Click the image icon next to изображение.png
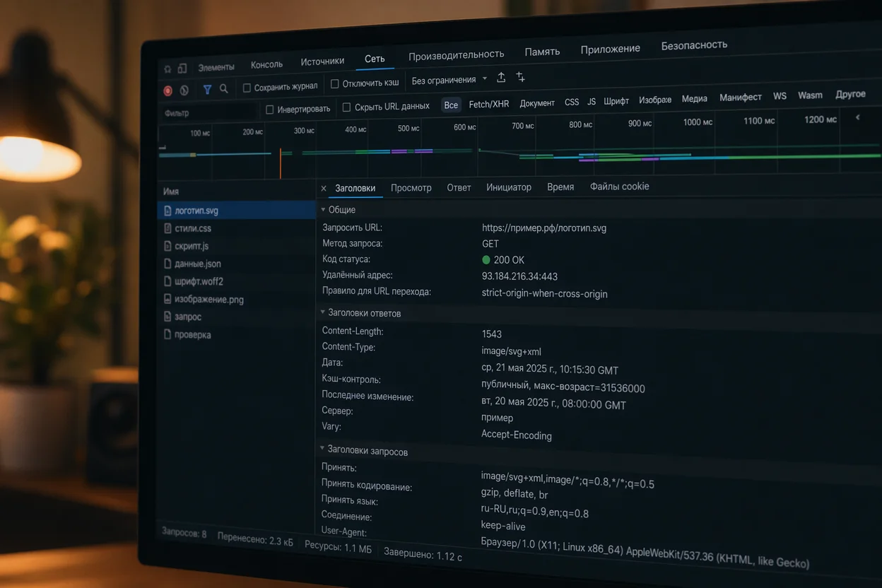This screenshot has width=882, height=588. [167, 299]
